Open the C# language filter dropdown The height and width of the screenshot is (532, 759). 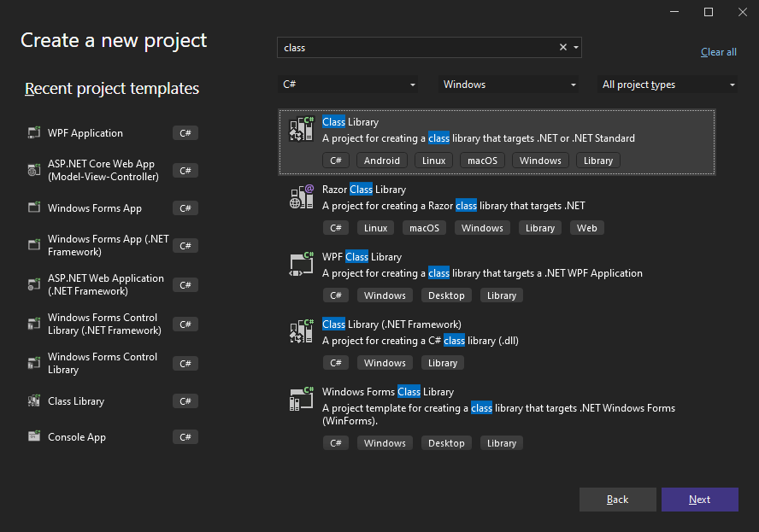coord(348,85)
